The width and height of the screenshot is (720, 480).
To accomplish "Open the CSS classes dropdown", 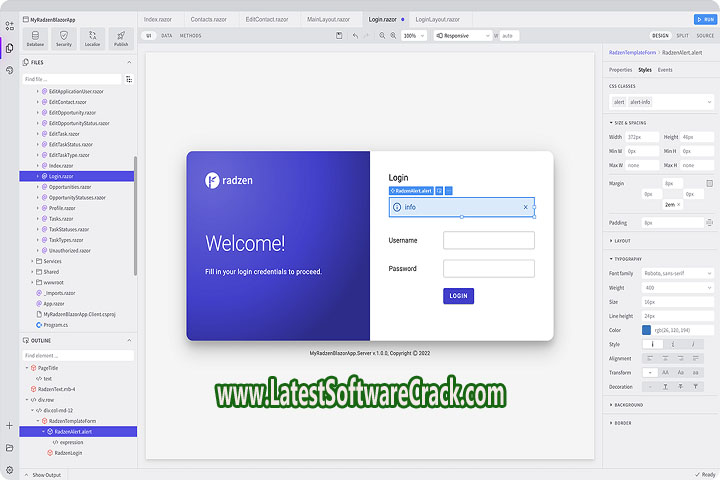I will (662, 102).
